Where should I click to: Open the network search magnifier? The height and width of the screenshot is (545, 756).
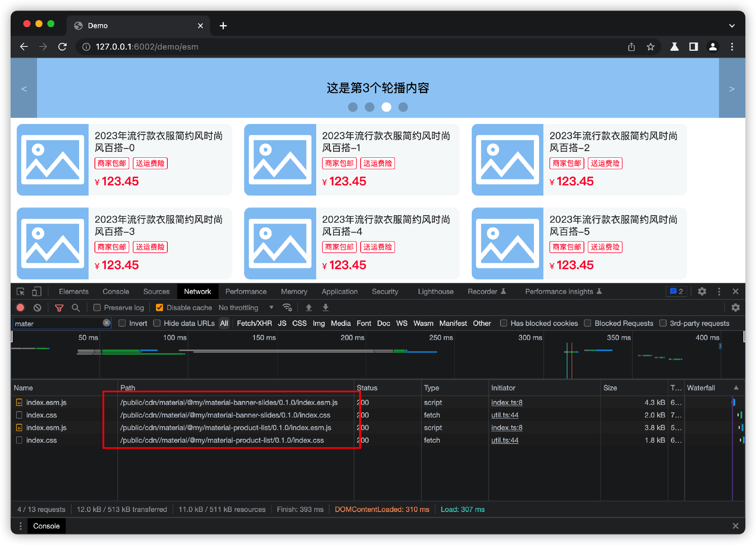point(76,308)
